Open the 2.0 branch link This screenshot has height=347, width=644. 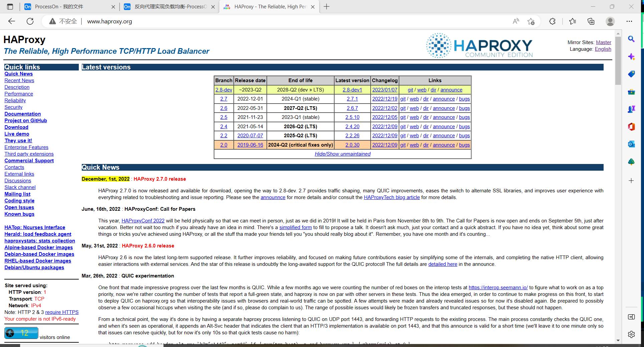point(224,145)
